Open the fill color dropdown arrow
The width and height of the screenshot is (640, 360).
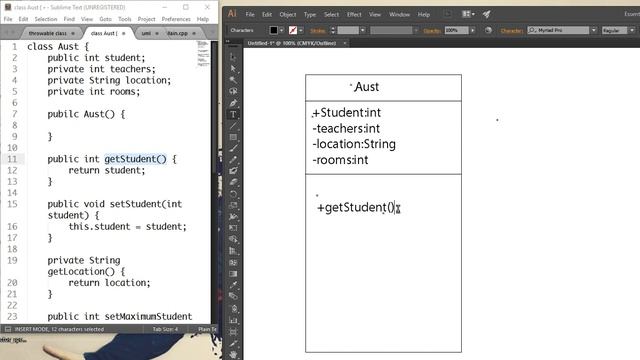(282, 30)
